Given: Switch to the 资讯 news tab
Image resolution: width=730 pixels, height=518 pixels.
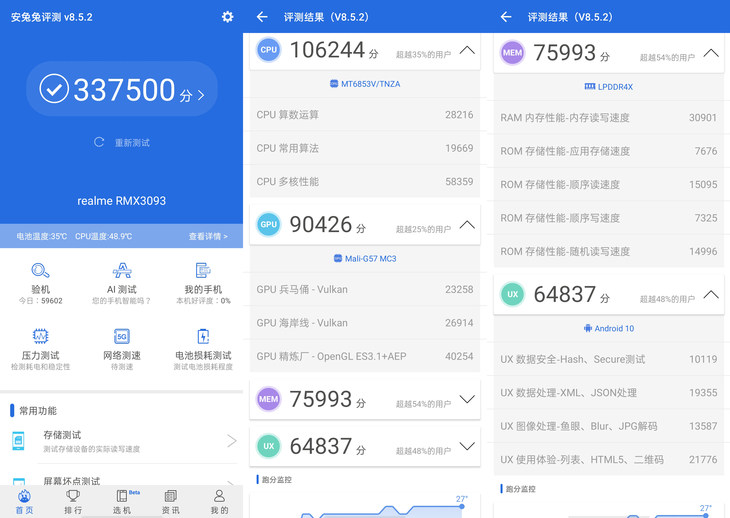Looking at the screenshot, I should pos(170,501).
